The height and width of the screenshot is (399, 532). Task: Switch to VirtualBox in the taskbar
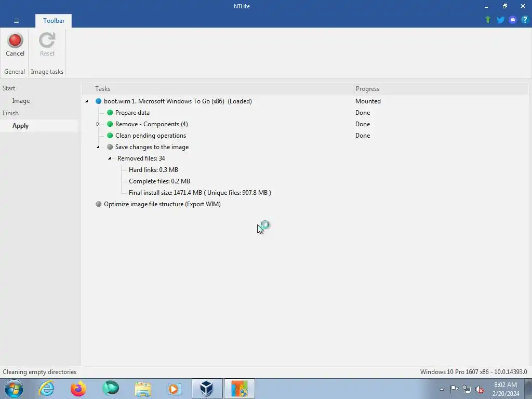tap(207, 389)
